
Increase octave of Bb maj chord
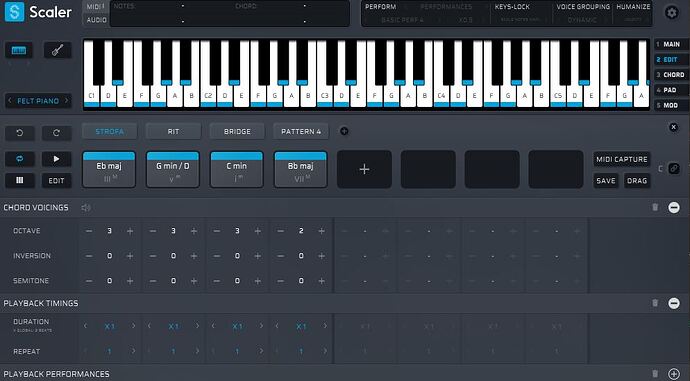click(x=322, y=231)
